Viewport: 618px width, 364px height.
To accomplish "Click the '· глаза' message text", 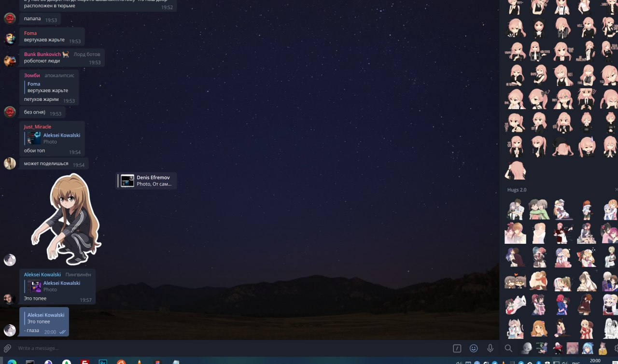I will coord(31,330).
